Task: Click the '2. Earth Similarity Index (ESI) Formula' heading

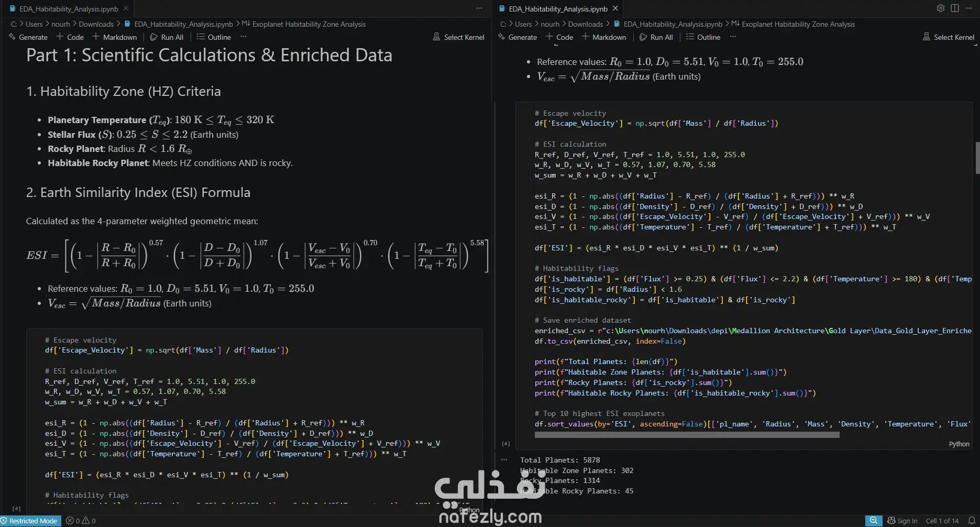Action: click(138, 192)
